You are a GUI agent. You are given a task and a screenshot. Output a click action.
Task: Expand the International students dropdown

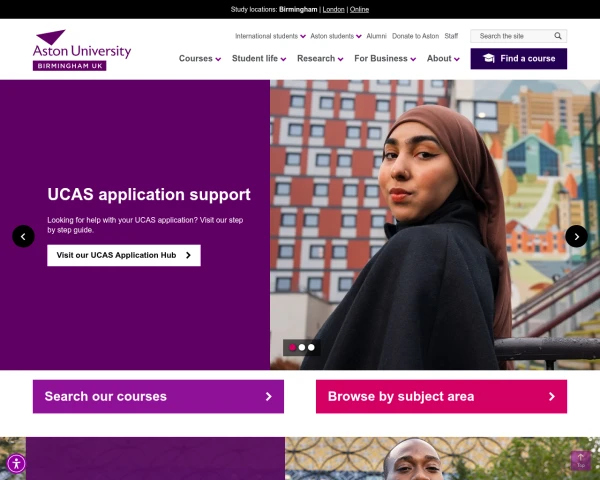point(270,36)
